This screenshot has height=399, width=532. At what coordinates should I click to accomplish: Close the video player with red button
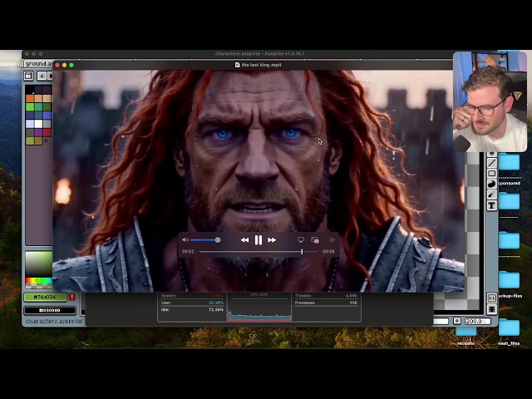click(57, 65)
